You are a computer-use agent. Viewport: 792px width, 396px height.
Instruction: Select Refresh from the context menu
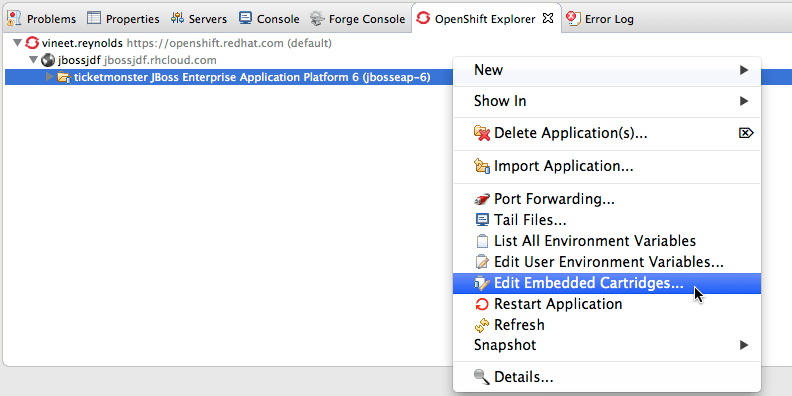(607, 325)
